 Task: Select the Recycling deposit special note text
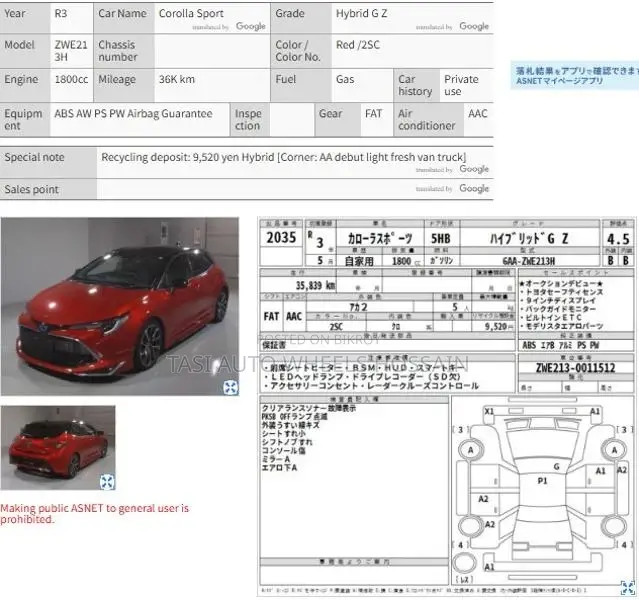pyautogui.click(x=284, y=157)
